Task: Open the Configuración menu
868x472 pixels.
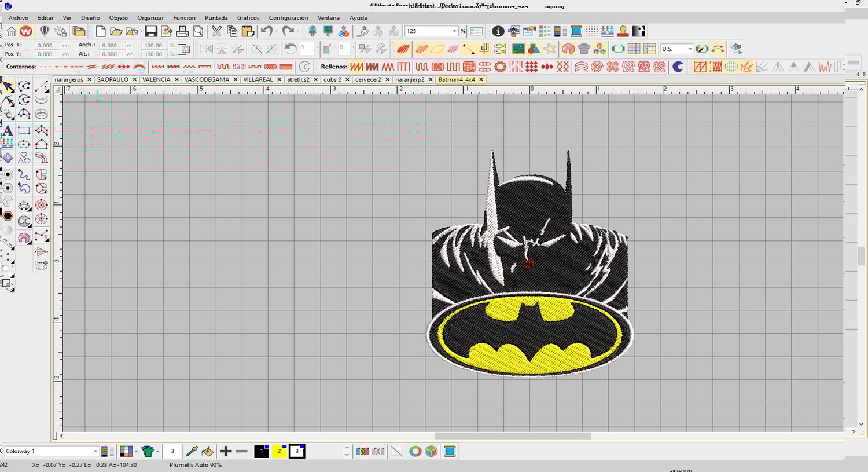Action: tap(288, 18)
